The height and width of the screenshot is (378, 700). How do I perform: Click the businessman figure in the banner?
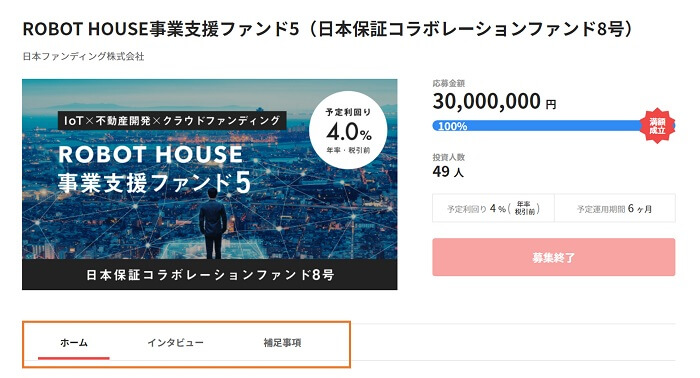[x=213, y=223]
